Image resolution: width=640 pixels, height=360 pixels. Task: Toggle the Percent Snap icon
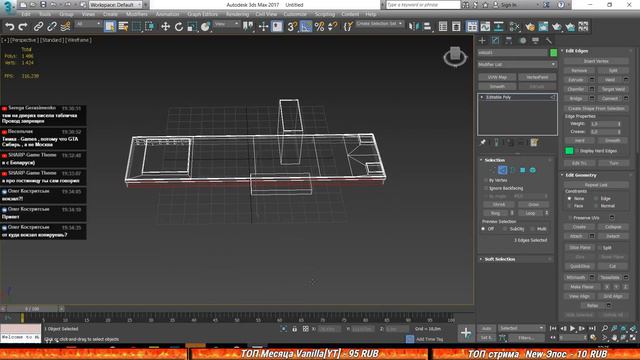click(x=319, y=27)
